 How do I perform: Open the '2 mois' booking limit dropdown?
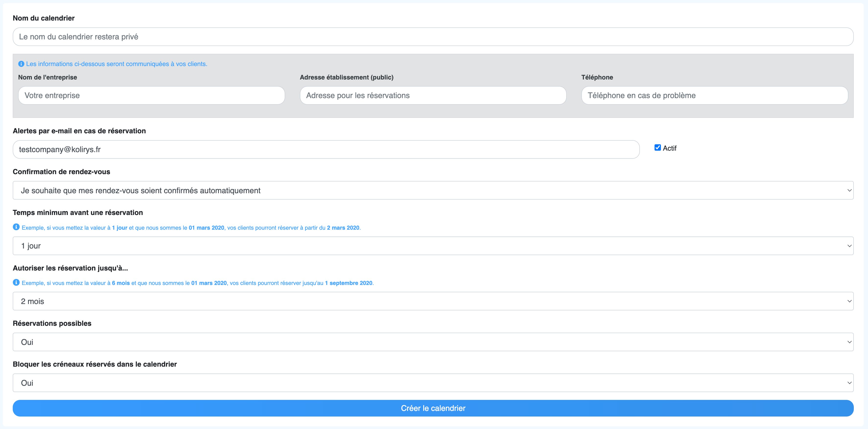click(433, 301)
